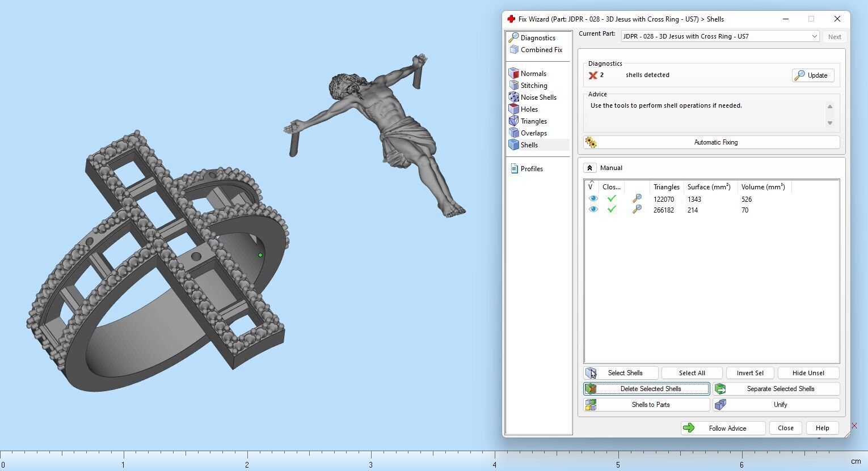Click the surface value 1343
The image size is (868, 471).
pyautogui.click(x=694, y=200)
